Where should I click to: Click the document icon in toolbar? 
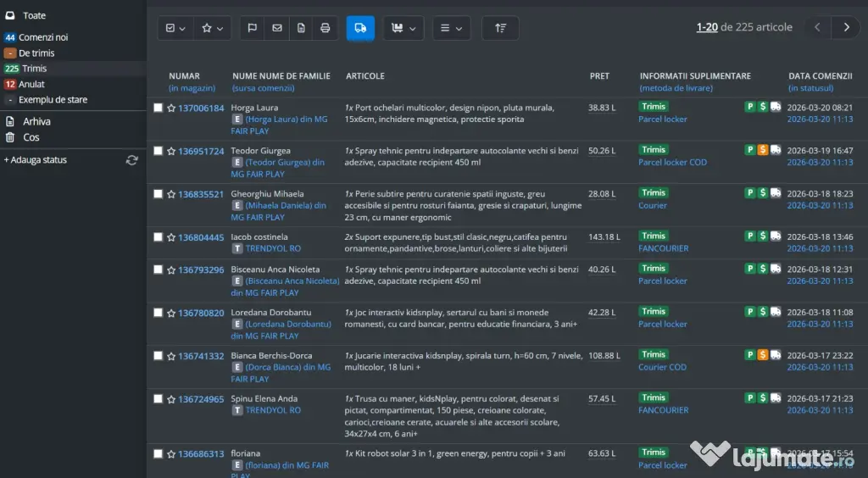tap(301, 28)
